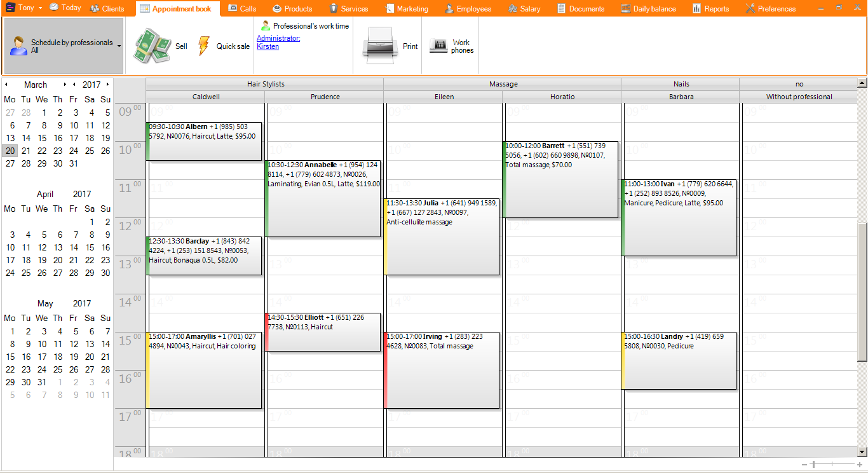The width and height of the screenshot is (868, 473).
Task: Open Ivan's 11:00 manicure appointment
Action: pyautogui.click(x=679, y=217)
